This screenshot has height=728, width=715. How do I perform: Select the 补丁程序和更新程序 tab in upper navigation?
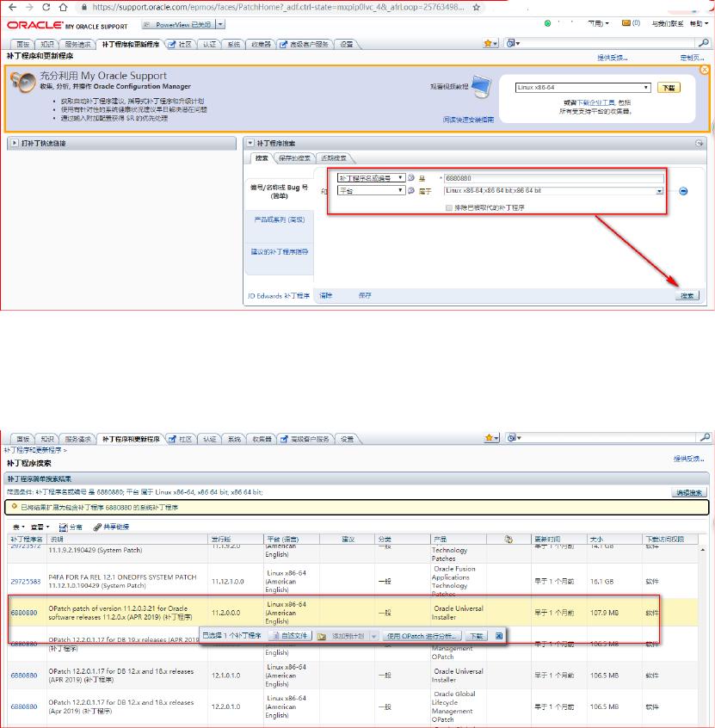click(x=131, y=44)
